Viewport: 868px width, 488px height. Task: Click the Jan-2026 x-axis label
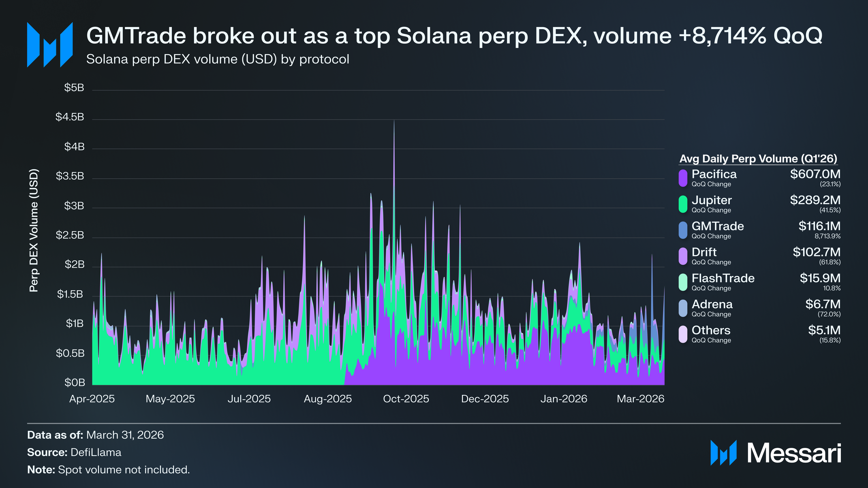point(564,399)
